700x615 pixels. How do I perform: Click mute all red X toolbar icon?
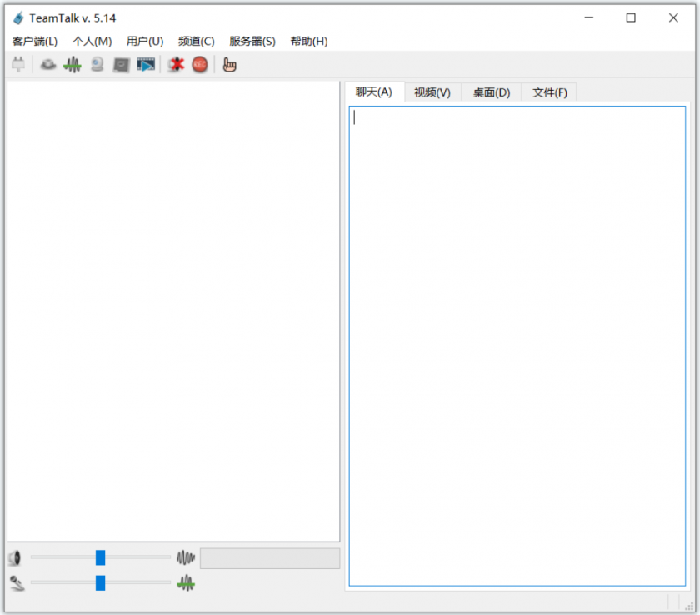click(x=177, y=65)
